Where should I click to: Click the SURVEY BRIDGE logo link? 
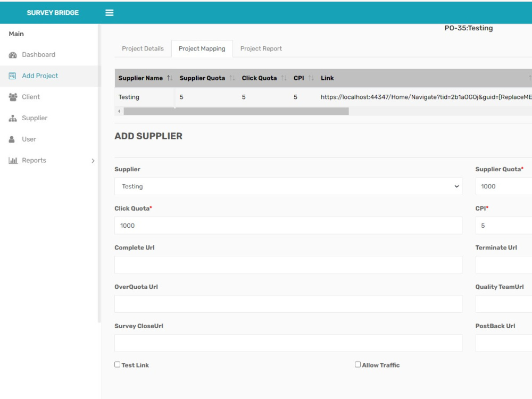coord(53,13)
